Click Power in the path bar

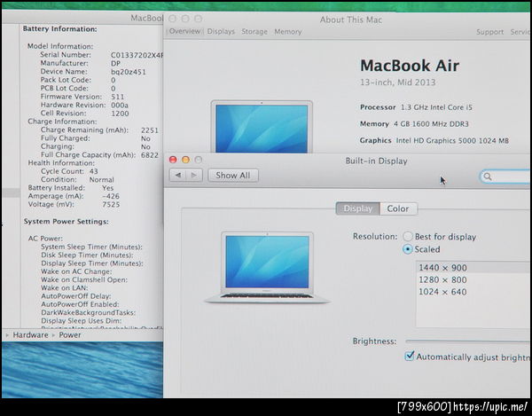[70, 335]
